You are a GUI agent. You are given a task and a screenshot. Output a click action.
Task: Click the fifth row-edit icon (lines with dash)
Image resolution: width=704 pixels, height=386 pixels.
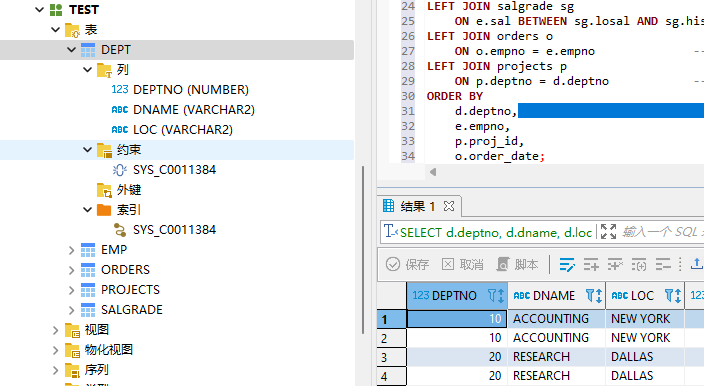coord(663,264)
